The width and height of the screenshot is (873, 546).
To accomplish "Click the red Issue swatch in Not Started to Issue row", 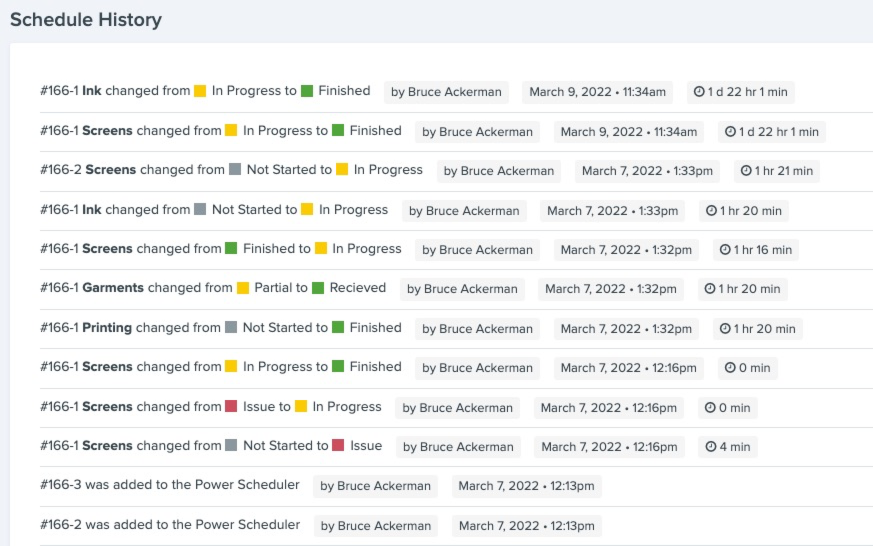I will coord(338,445).
